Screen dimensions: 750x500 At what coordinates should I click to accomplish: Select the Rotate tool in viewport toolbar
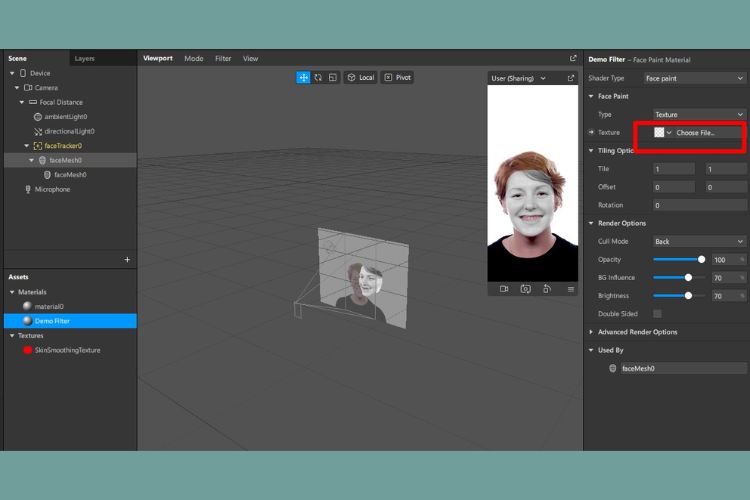coord(318,78)
